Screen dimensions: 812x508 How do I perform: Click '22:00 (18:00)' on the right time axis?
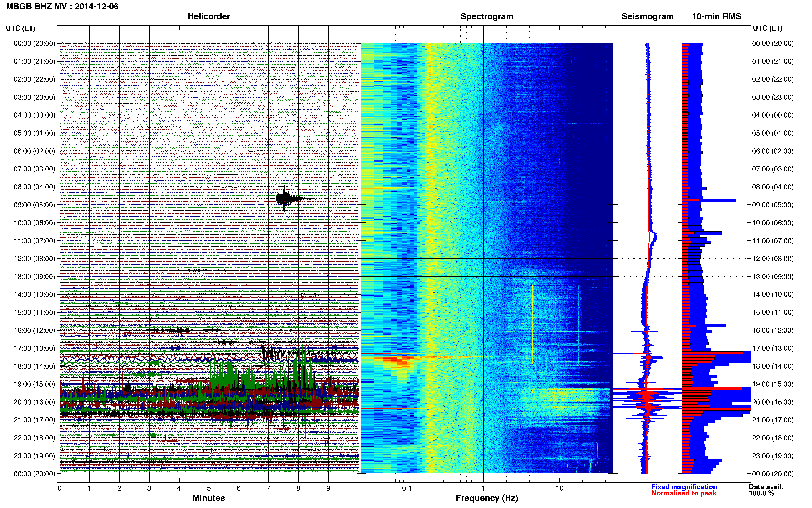click(x=773, y=438)
